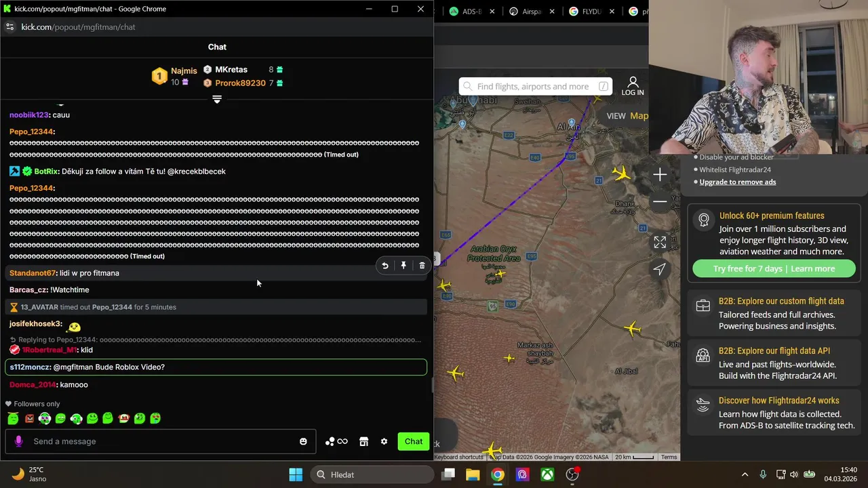Click username josifekhosek3 in chat
868x488 pixels.
click(x=35, y=323)
